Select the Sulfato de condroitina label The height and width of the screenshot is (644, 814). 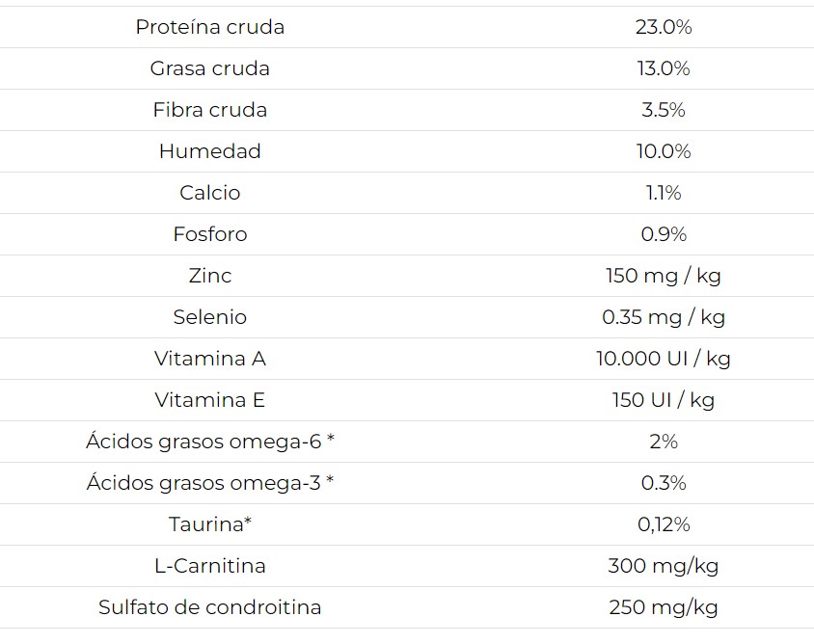(x=210, y=607)
